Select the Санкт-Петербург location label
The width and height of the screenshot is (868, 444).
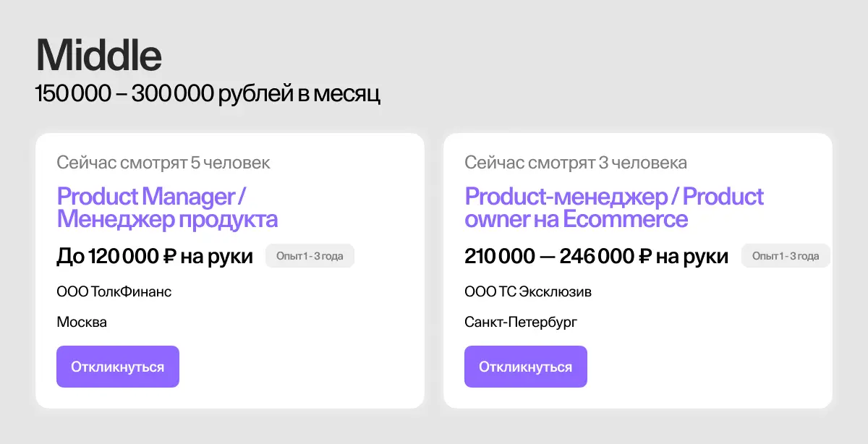click(x=520, y=322)
